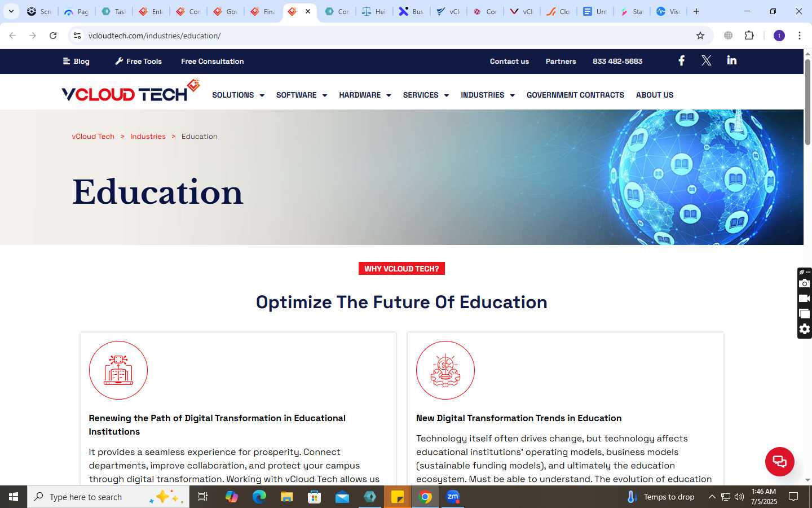Image resolution: width=812 pixels, height=508 pixels.
Task: Switch to the Visi browser tab
Action: coord(668,11)
